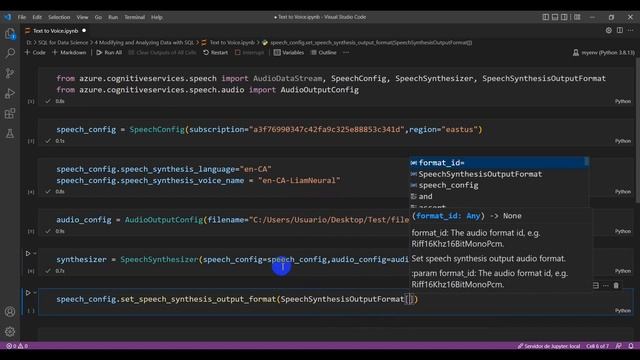
Task: Toggle the secondary side bar layout icon
Action: (x=564, y=17)
